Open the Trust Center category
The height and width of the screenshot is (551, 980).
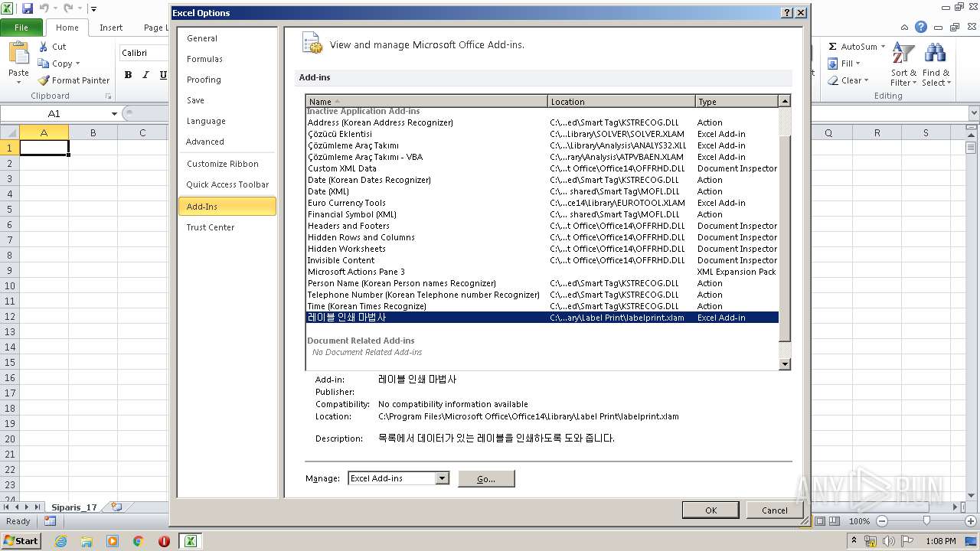227,227
